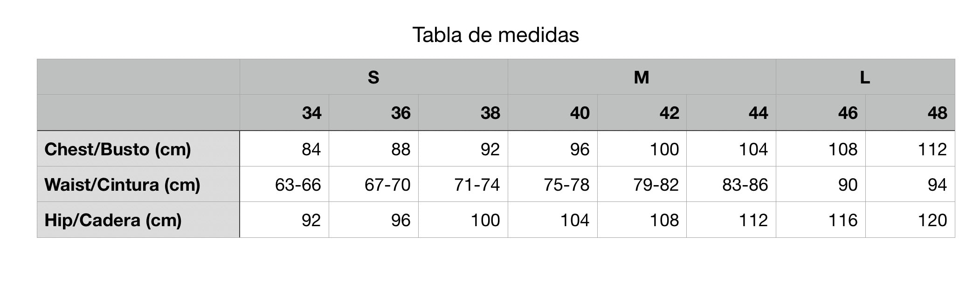Click the size 42 column header

pyautogui.click(x=669, y=113)
